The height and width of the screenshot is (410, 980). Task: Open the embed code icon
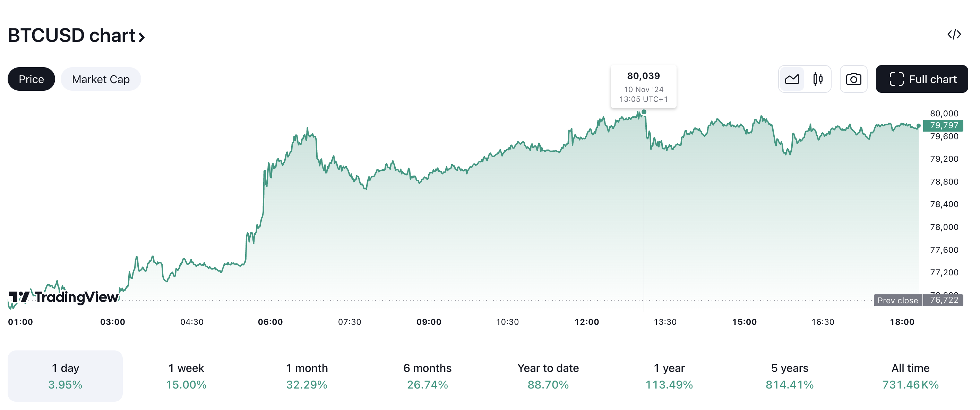click(954, 35)
